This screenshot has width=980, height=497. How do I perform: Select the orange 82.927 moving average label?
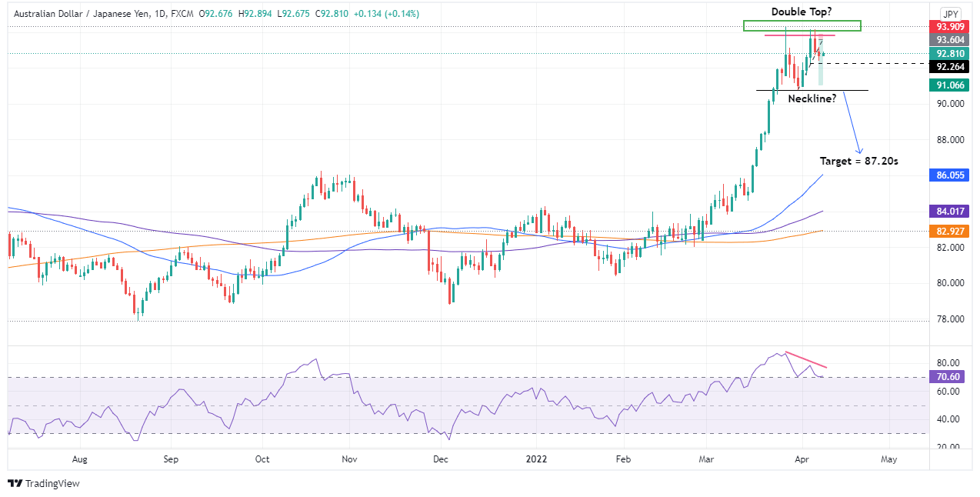point(950,231)
